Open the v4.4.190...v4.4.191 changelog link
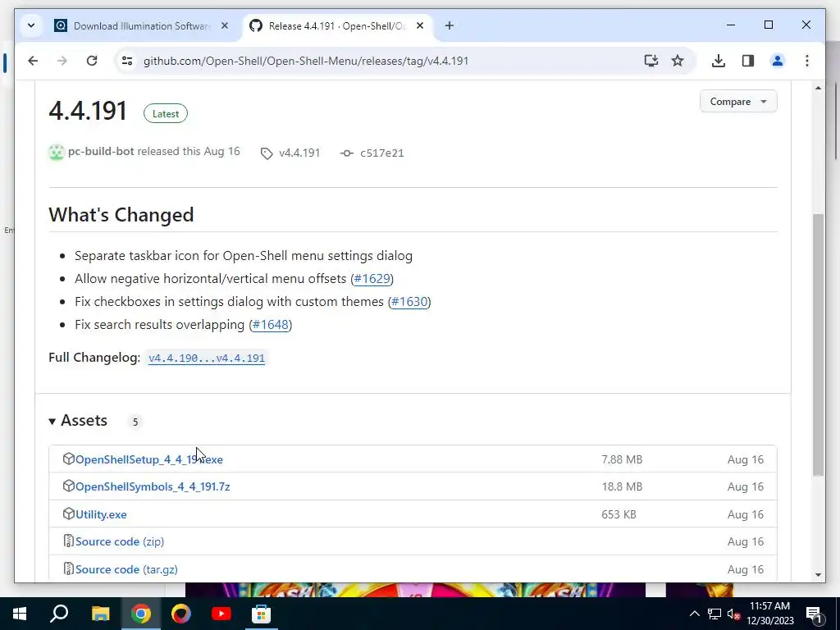 point(207,358)
